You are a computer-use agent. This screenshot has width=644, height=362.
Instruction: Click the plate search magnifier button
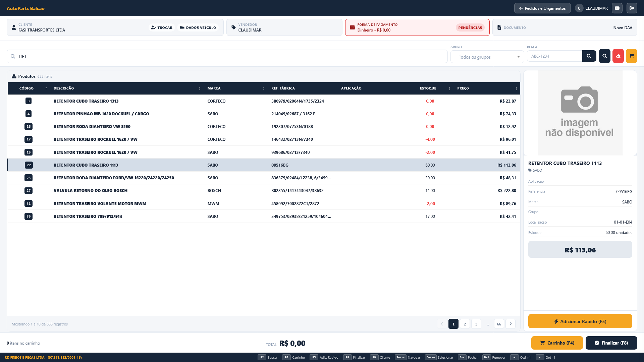pos(589,56)
